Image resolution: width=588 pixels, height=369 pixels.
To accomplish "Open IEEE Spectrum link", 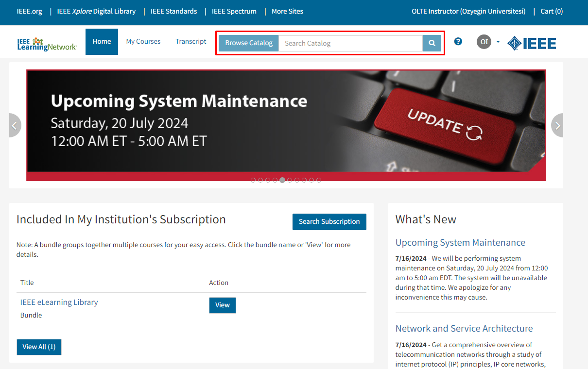I will [x=234, y=11].
